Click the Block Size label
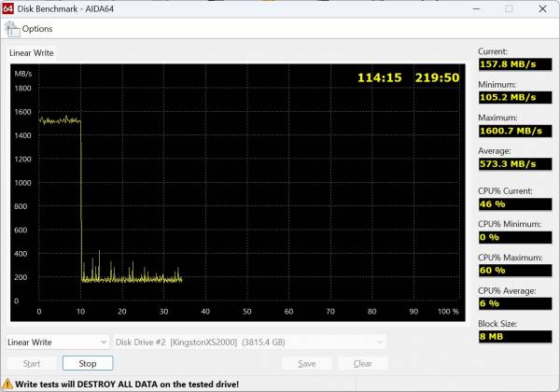The width and height of the screenshot is (560, 392). (x=497, y=324)
